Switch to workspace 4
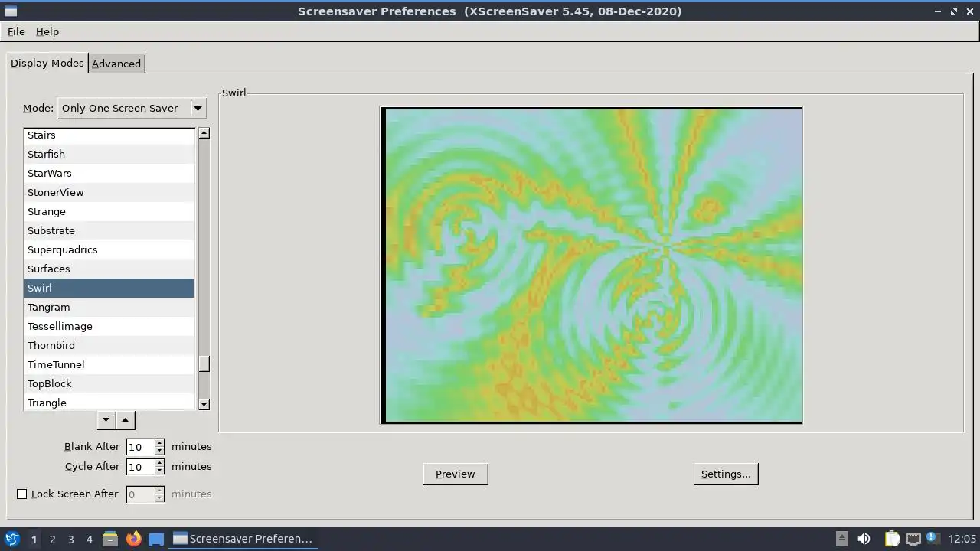980x551 pixels. coord(89,539)
